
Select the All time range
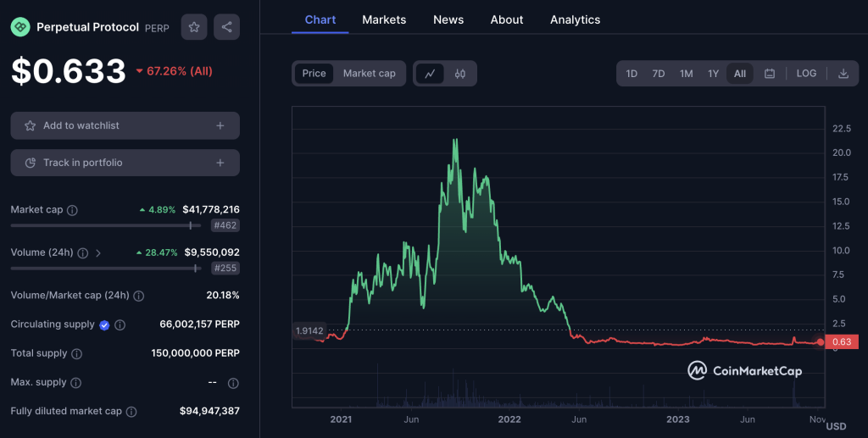click(739, 74)
